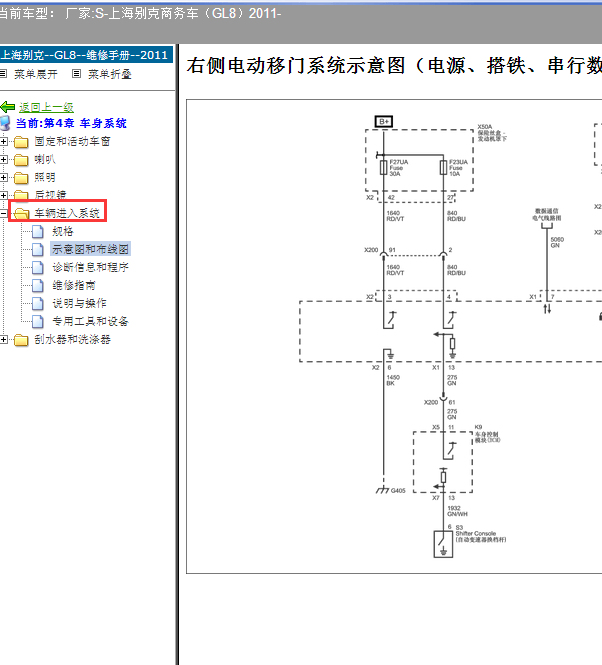602x665 pixels.
Task: Open 返回上一级 link
Action: pyautogui.click(x=46, y=107)
